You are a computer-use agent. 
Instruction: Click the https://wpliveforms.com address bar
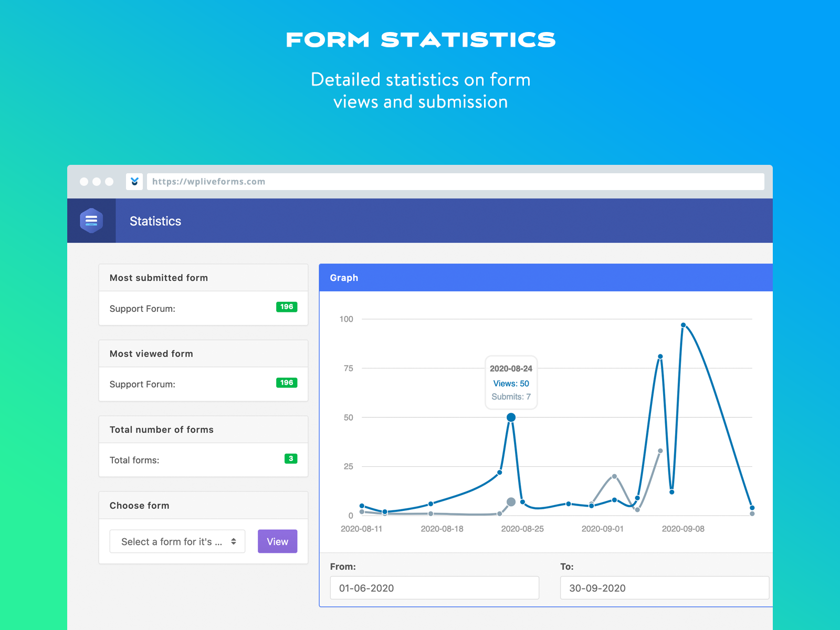tap(455, 182)
